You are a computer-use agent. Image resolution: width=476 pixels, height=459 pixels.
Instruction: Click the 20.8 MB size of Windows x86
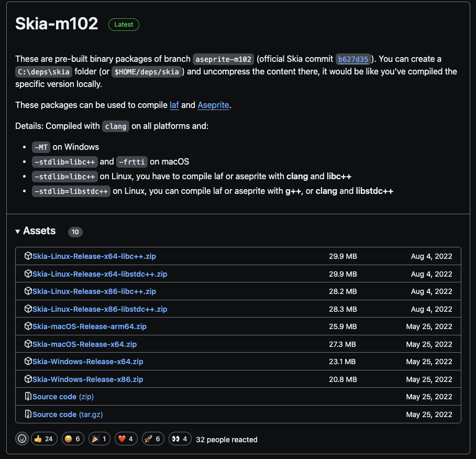pyautogui.click(x=343, y=379)
